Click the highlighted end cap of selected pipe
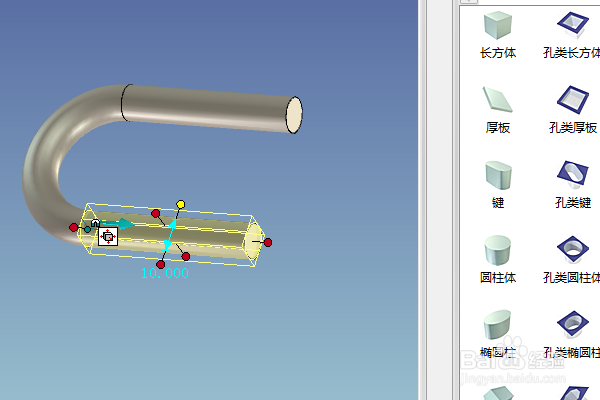Screen dimensions: 600x400 coord(253,242)
